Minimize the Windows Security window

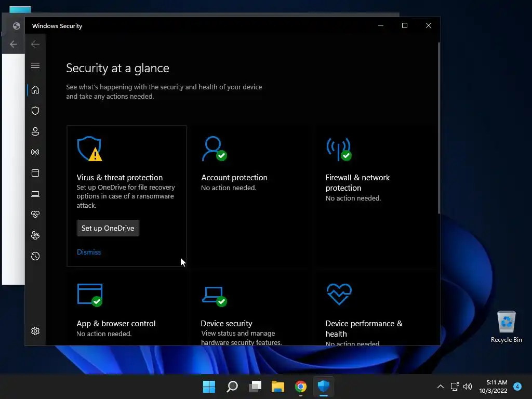[x=381, y=25]
